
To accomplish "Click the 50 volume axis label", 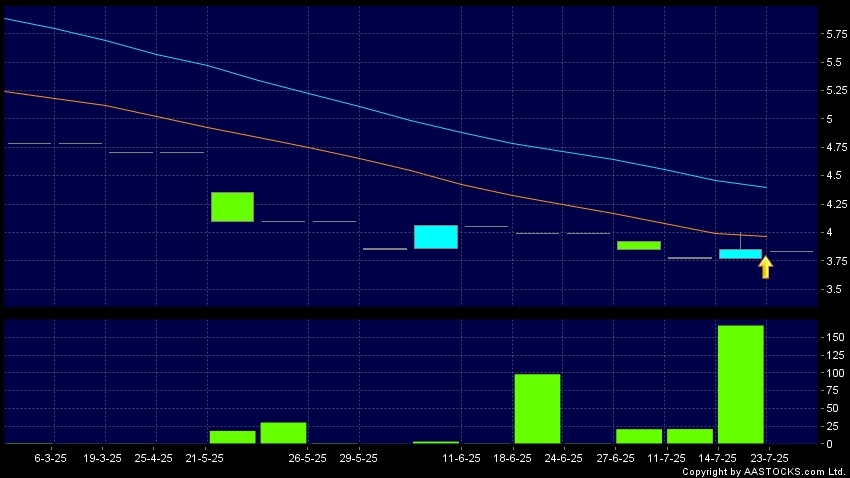I will point(832,409).
